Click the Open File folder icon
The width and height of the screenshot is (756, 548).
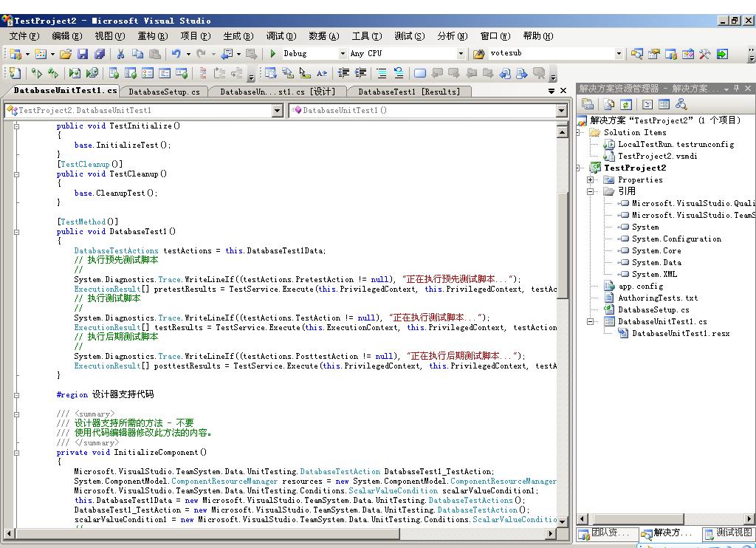pyautogui.click(x=66, y=54)
